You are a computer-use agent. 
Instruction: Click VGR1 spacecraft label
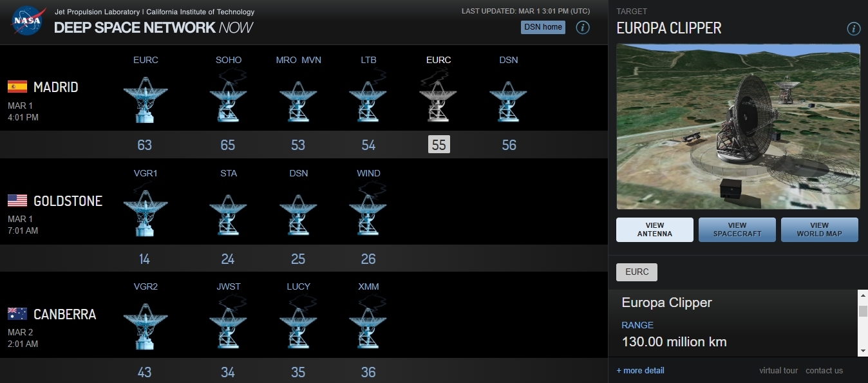(146, 173)
